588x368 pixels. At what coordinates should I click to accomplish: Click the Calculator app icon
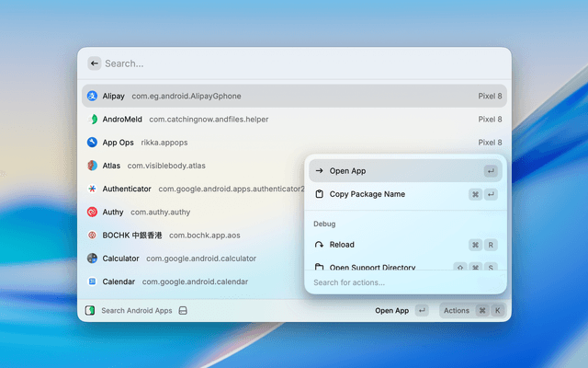92,259
